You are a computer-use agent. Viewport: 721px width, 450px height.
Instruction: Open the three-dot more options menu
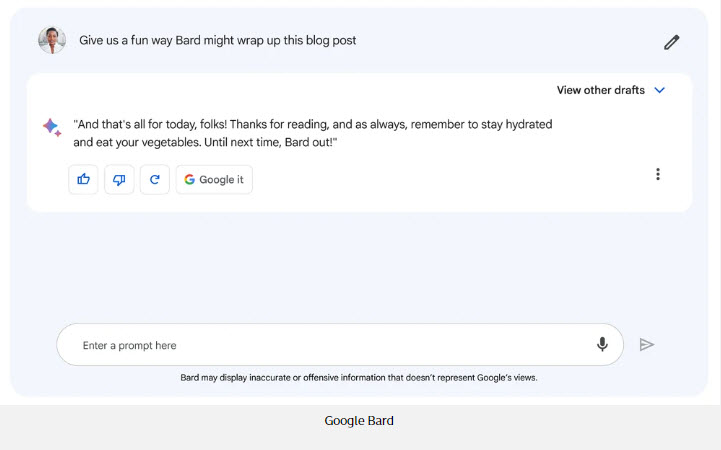pos(658,174)
